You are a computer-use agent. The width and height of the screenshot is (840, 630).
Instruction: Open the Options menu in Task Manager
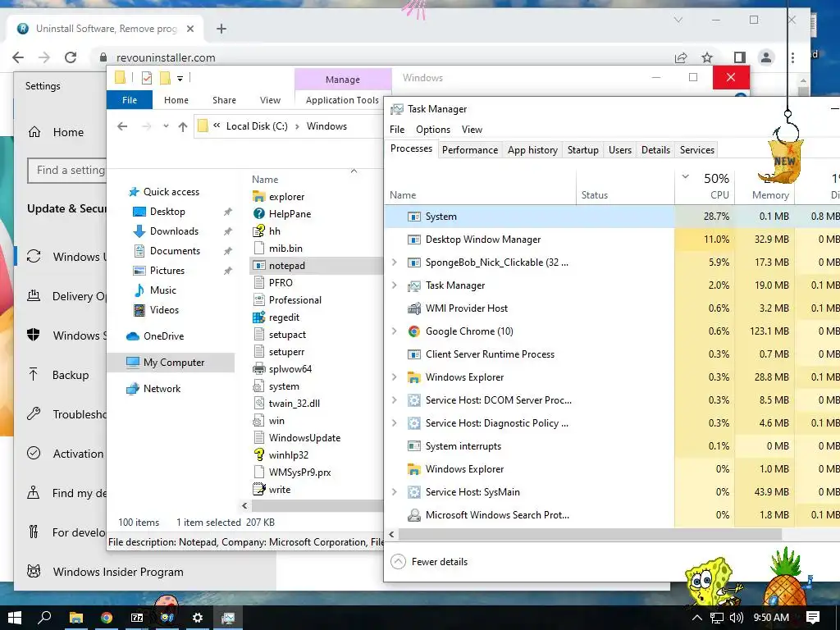[x=433, y=130]
